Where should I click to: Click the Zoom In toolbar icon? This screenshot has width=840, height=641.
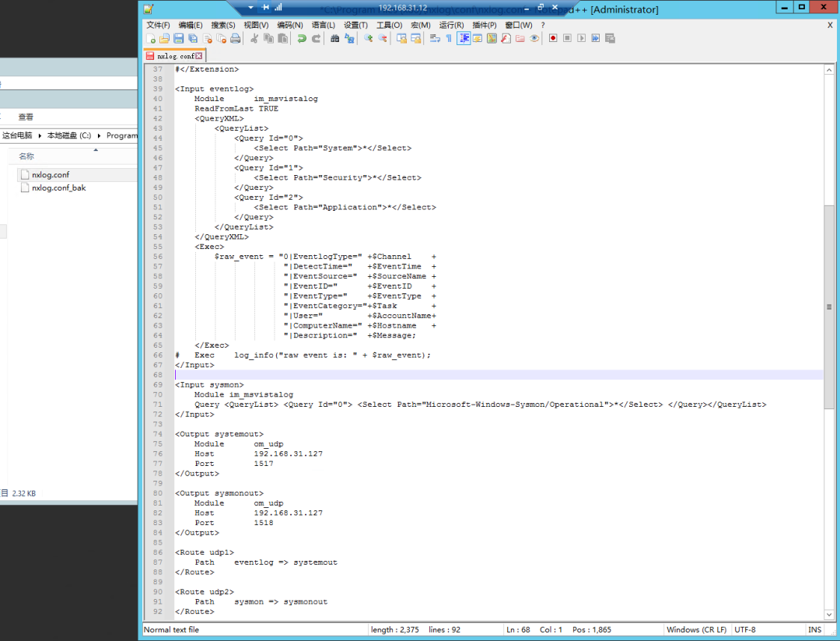coord(369,38)
